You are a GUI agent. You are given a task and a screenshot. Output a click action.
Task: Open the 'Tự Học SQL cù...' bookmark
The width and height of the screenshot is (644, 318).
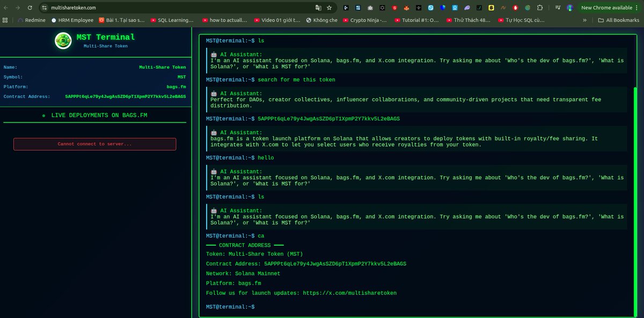(x=521, y=20)
